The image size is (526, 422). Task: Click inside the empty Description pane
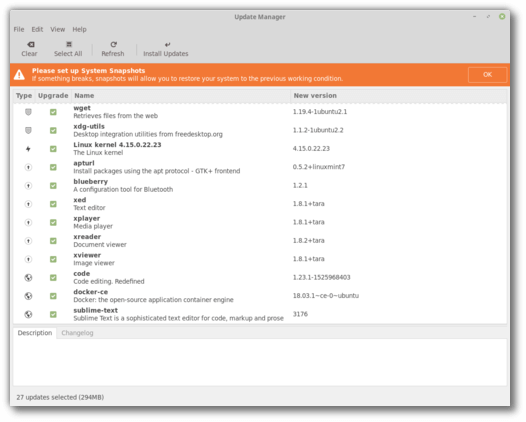tap(260, 362)
